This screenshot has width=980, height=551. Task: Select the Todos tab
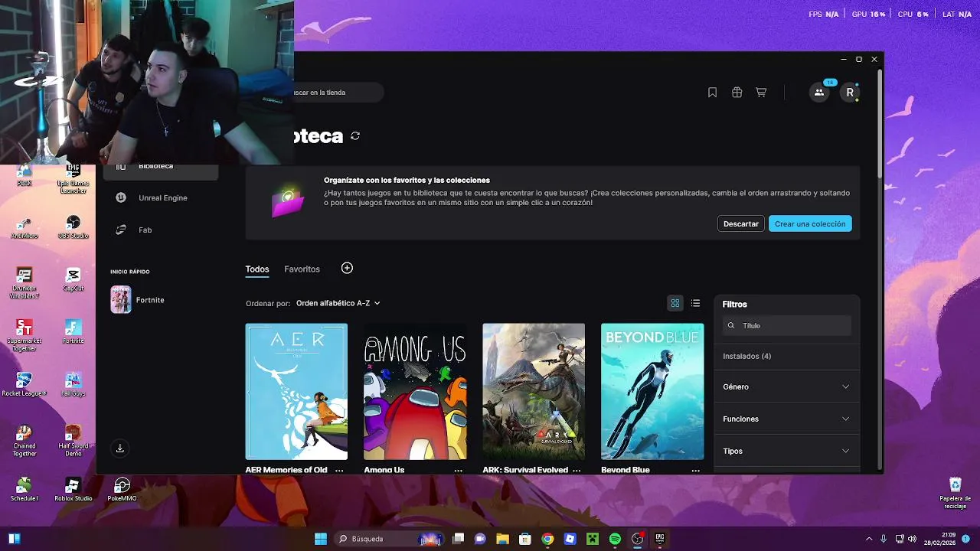click(257, 269)
